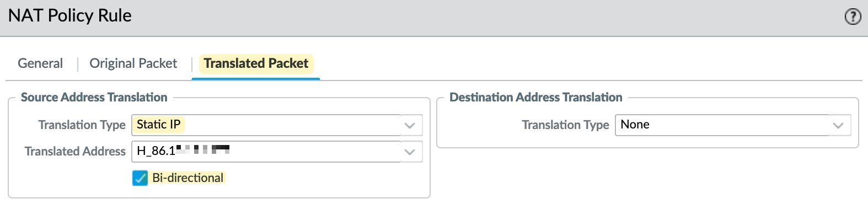Click the Destination Address Translation heading
Screen dimensions: 868x204
click(535, 98)
